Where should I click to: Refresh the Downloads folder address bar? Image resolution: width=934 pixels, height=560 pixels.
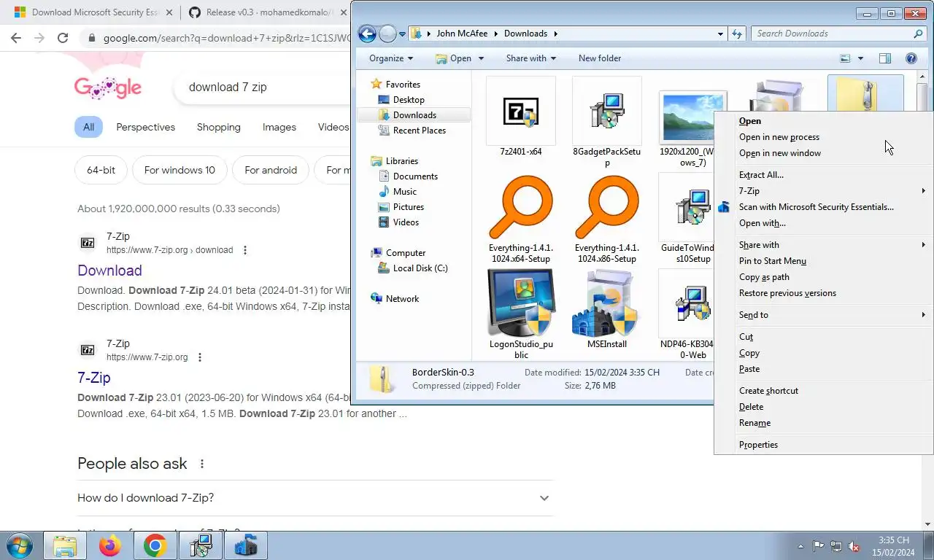pyautogui.click(x=737, y=34)
